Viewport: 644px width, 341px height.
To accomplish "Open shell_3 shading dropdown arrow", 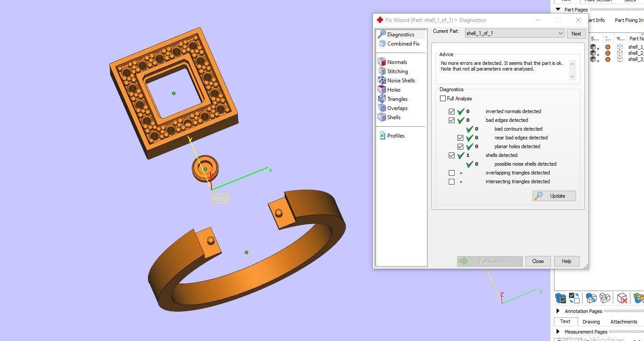I will (x=598, y=61).
